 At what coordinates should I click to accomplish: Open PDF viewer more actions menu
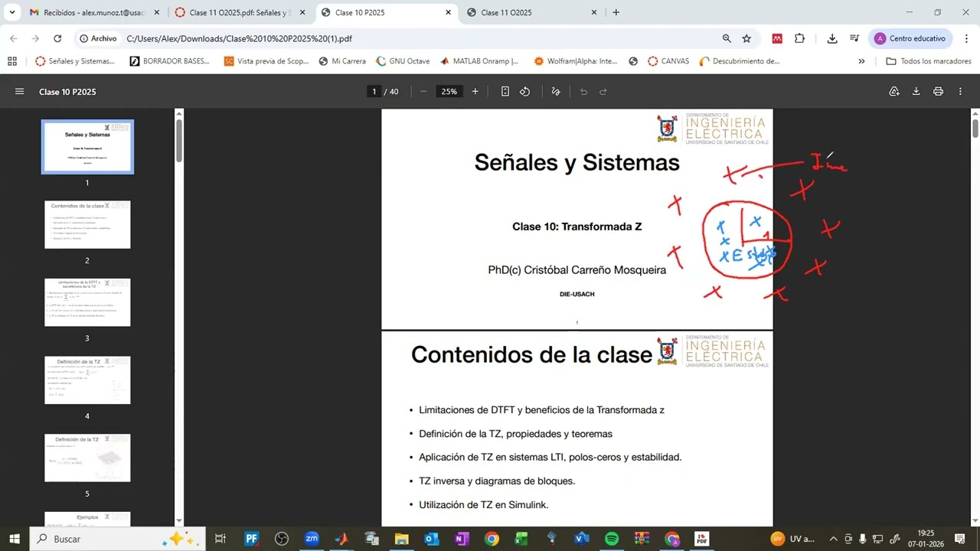coord(961,92)
